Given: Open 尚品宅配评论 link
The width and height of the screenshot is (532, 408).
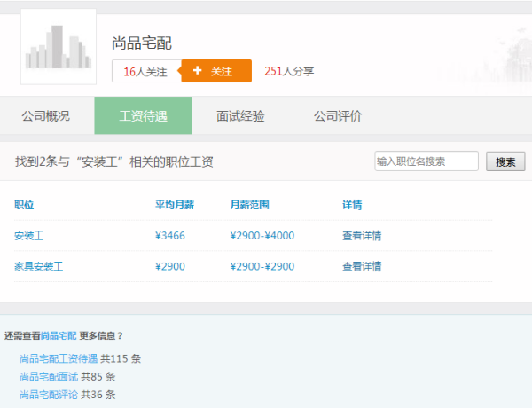Looking at the screenshot, I should (x=49, y=395).
